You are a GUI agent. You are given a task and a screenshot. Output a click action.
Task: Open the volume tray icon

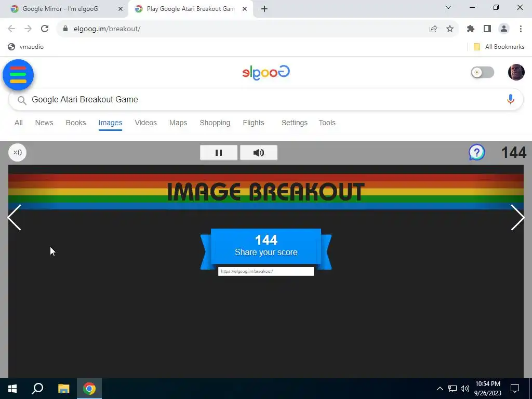click(x=465, y=389)
